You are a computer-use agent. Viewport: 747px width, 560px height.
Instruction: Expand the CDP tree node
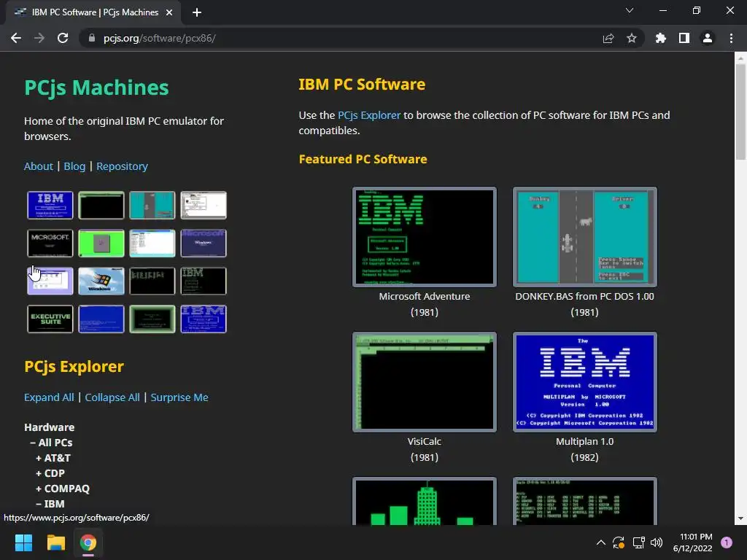(x=50, y=472)
